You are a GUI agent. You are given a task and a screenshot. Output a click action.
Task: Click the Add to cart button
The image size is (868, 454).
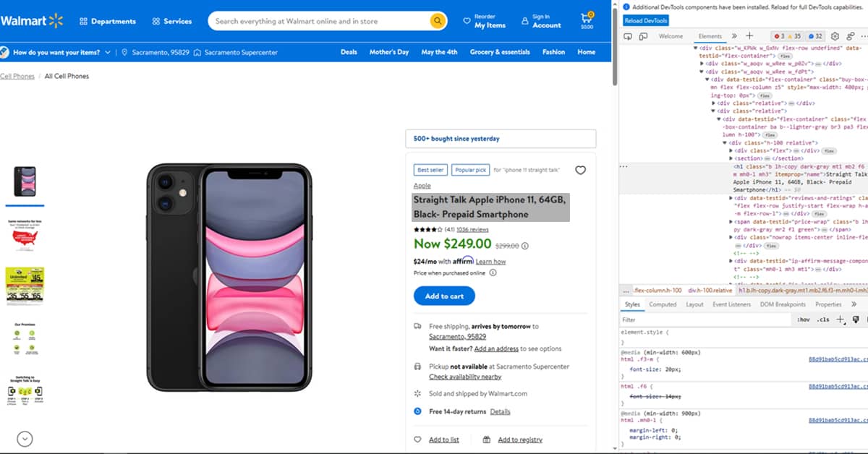click(444, 296)
